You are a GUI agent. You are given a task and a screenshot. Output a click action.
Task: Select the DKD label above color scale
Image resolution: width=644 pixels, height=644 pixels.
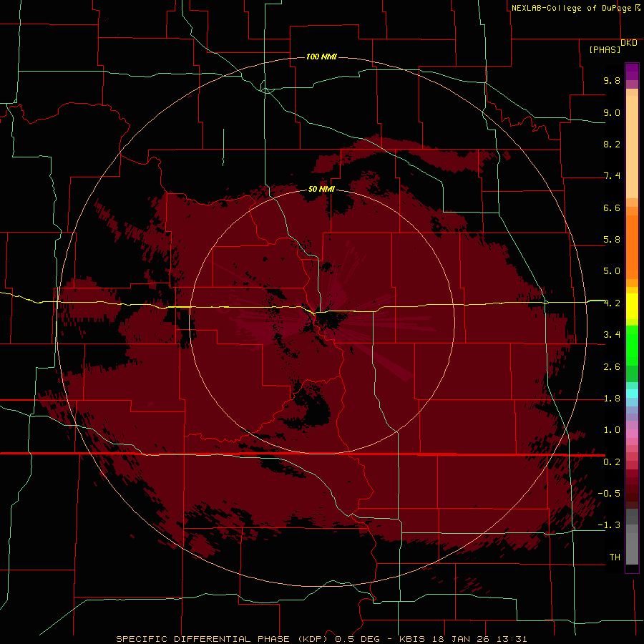coord(629,43)
